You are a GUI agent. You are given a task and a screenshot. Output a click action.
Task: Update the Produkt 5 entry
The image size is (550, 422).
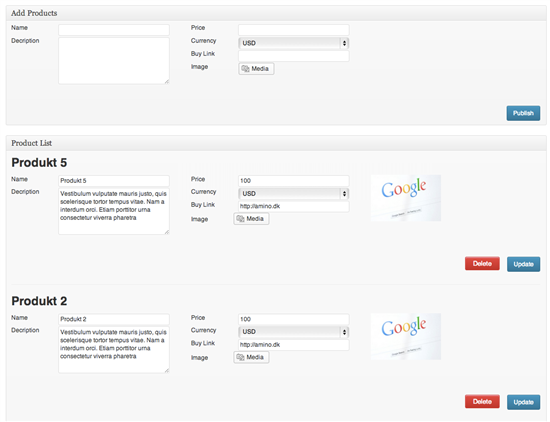point(523,264)
